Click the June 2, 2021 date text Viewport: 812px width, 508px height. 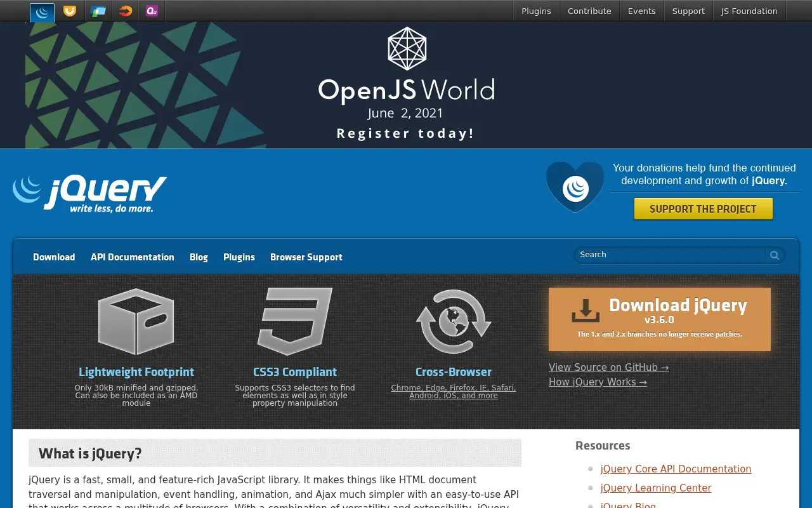point(405,113)
